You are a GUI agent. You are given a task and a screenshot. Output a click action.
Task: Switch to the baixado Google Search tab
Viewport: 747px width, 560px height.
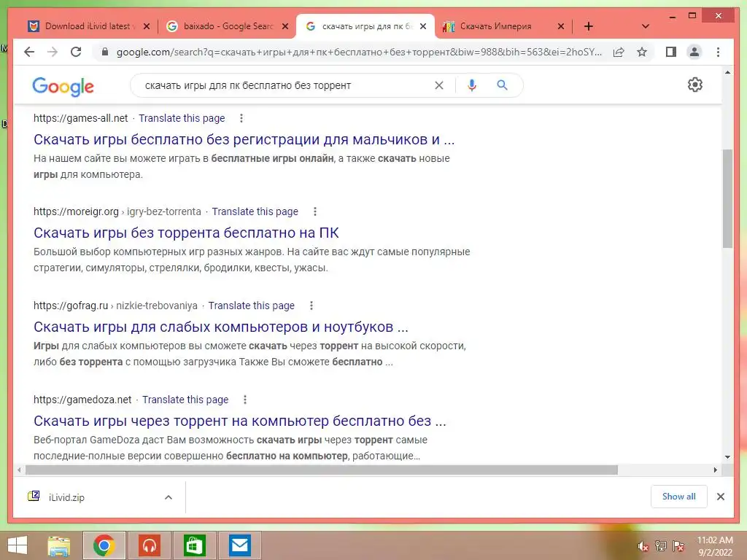point(228,26)
